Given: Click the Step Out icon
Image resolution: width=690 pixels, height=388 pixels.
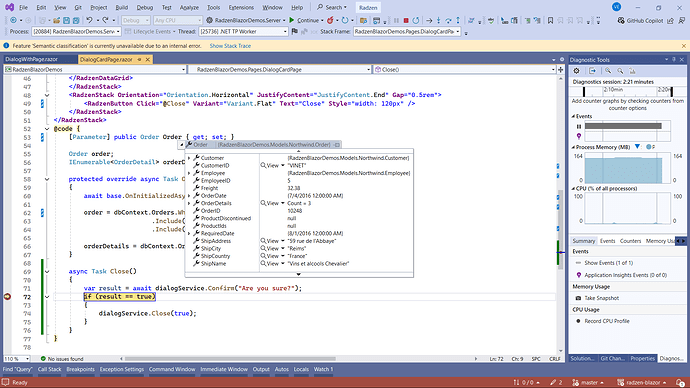Looking at the screenshot, I should [458, 20].
